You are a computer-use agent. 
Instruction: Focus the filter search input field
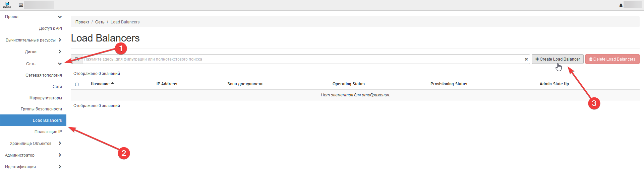pos(302,59)
